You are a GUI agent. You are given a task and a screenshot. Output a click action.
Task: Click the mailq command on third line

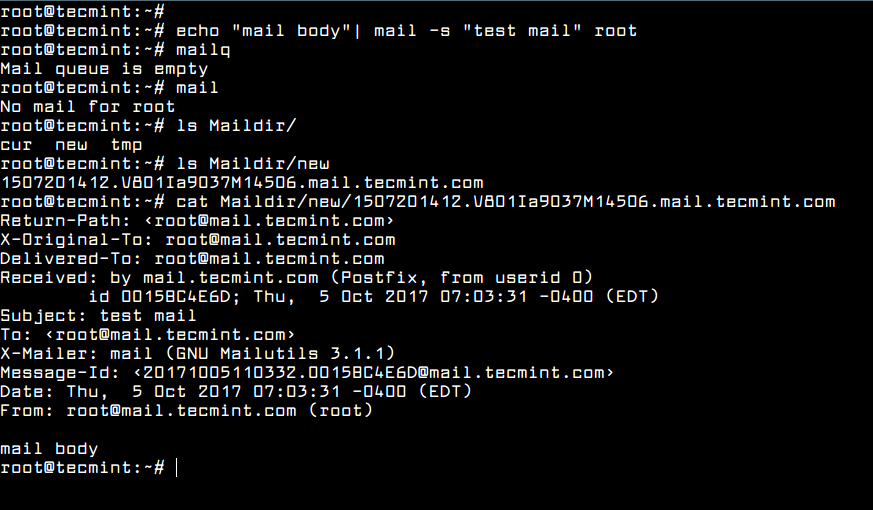tap(203, 50)
